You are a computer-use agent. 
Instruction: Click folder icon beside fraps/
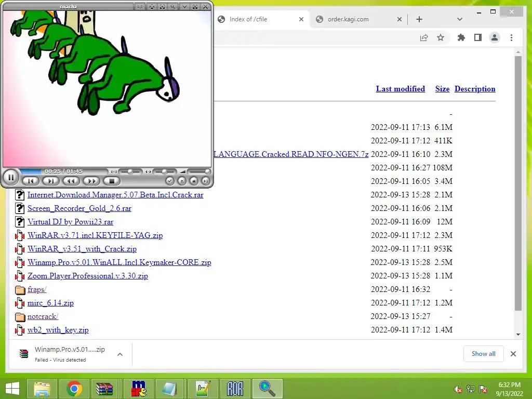20,290
